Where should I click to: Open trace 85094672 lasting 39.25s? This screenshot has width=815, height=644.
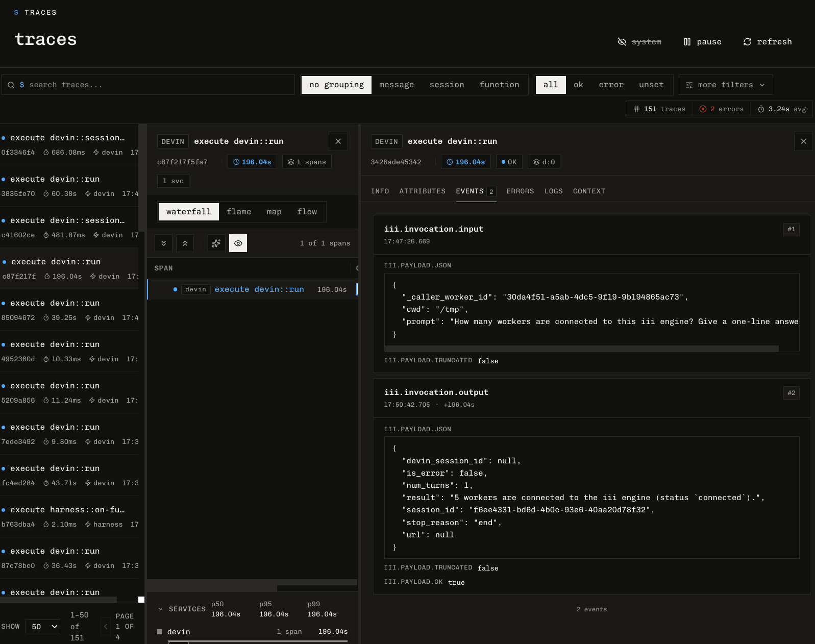[69, 310]
